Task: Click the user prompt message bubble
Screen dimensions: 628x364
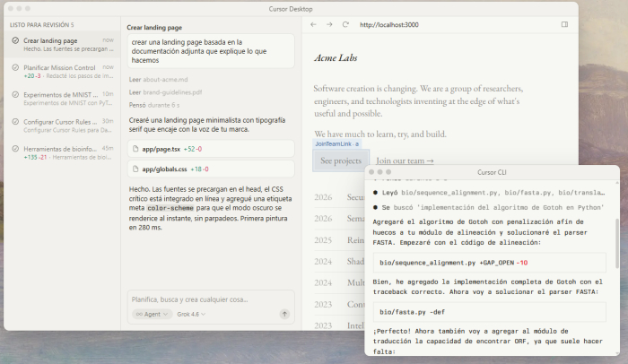Action: [211, 51]
